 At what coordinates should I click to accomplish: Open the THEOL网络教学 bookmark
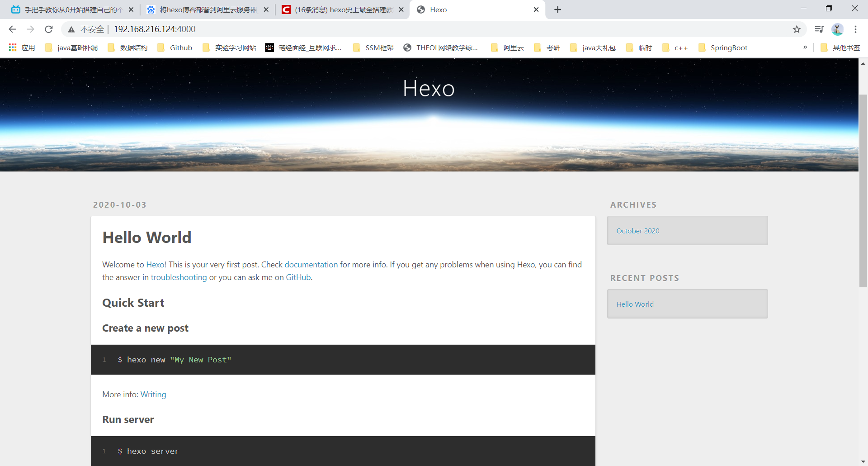point(441,48)
